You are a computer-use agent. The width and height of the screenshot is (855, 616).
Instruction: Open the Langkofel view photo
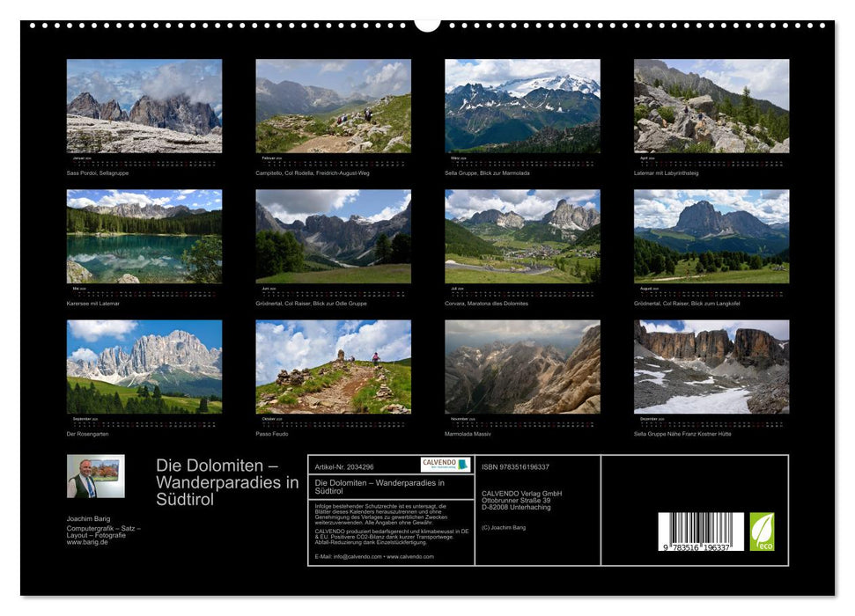(711, 236)
